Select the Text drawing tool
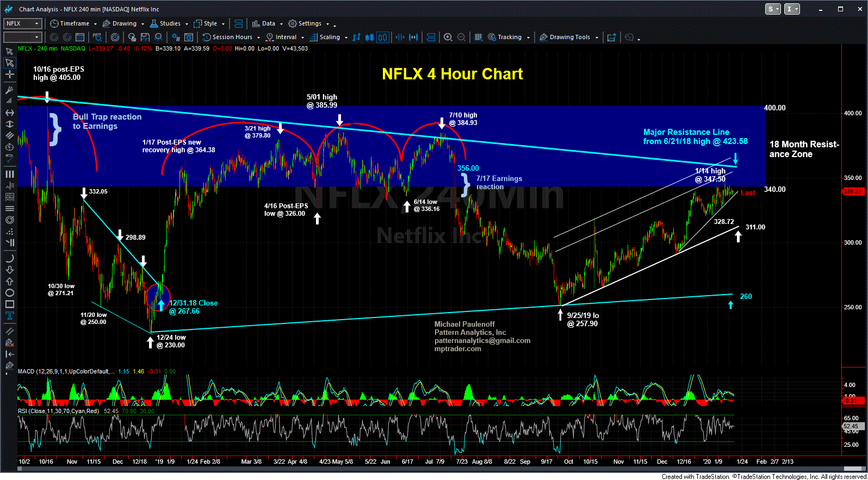Screen dimensions: 868x480 [x=9, y=316]
